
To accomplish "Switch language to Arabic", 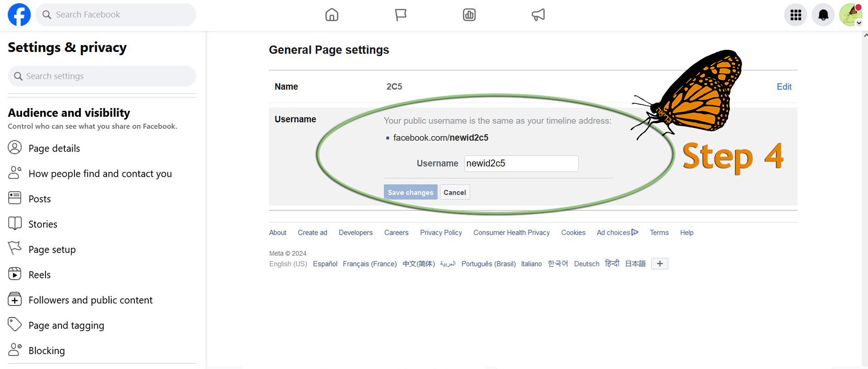I will click(x=448, y=264).
